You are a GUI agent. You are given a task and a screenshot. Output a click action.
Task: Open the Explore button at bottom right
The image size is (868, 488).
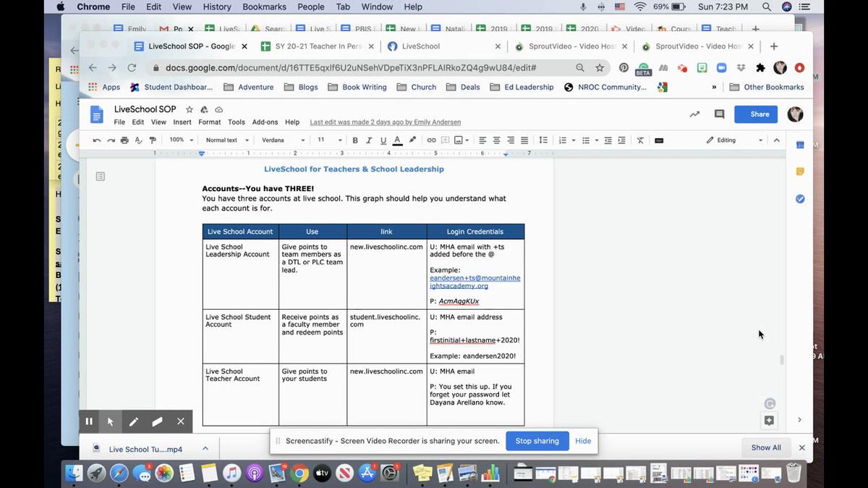769,421
